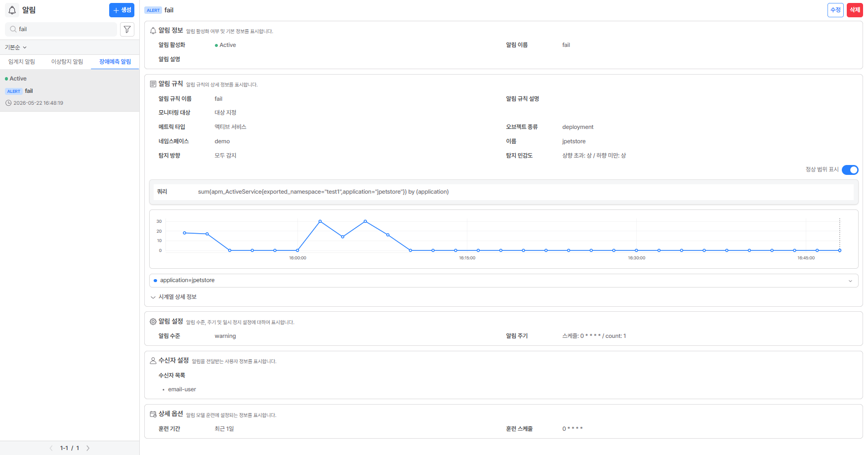Click the ALERT badge in the page header
The height and width of the screenshot is (455, 868).
[x=153, y=10]
